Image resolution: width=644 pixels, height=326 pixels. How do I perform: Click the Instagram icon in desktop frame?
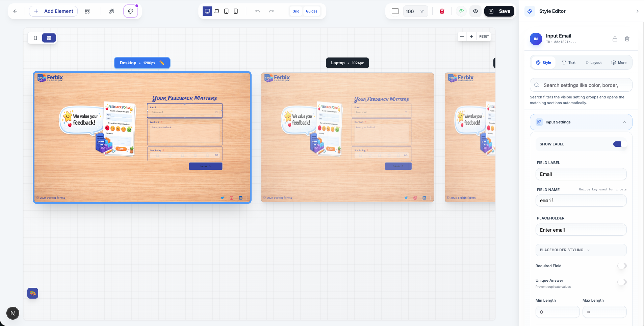point(231,198)
